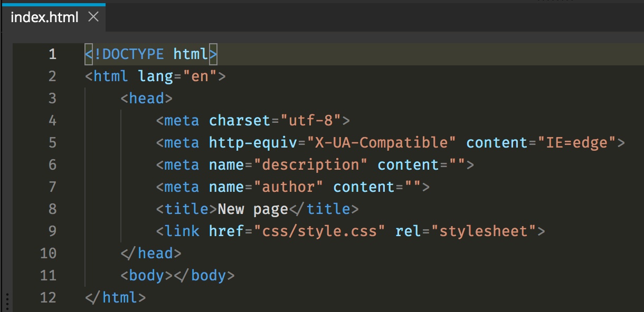Place cursor in the New page title text
This screenshot has height=312, width=644.
(253, 209)
